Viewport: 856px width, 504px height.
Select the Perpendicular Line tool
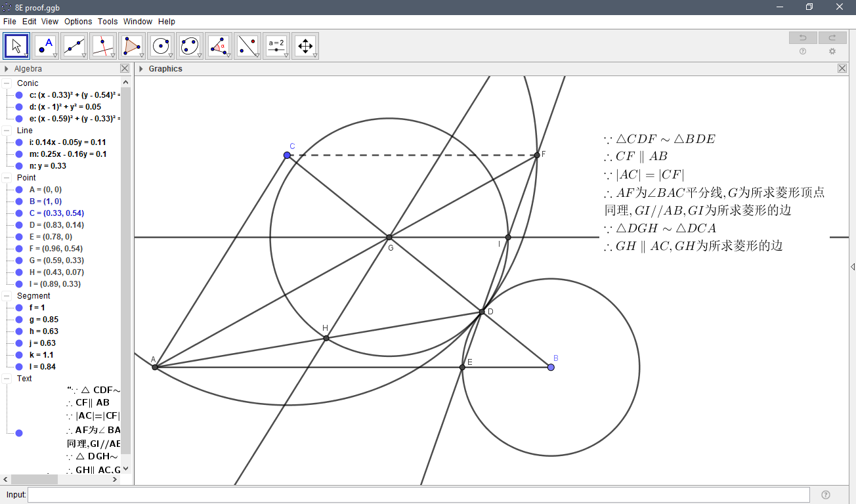pyautogui.click(x=102, y=45)
